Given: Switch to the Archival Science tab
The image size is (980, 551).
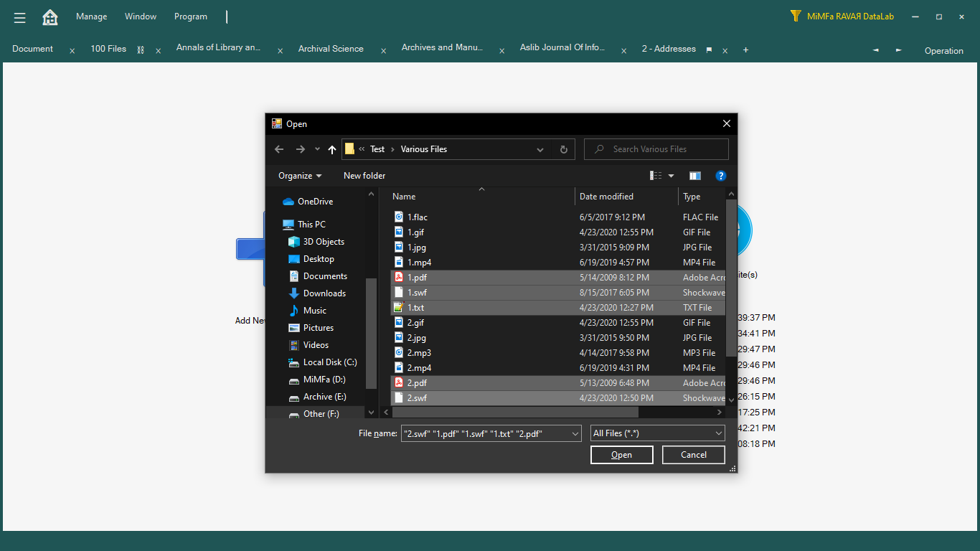Looking at the screenshot, I should click(331, 49).
